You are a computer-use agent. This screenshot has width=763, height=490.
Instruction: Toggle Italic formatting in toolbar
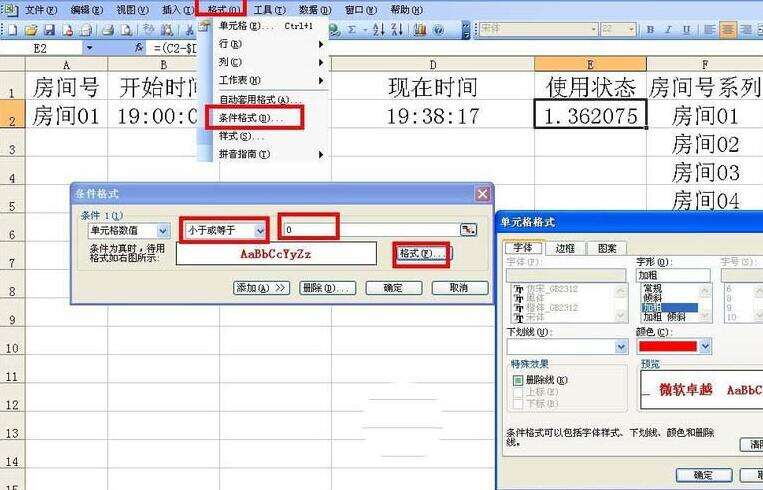(x=668, y=30)
